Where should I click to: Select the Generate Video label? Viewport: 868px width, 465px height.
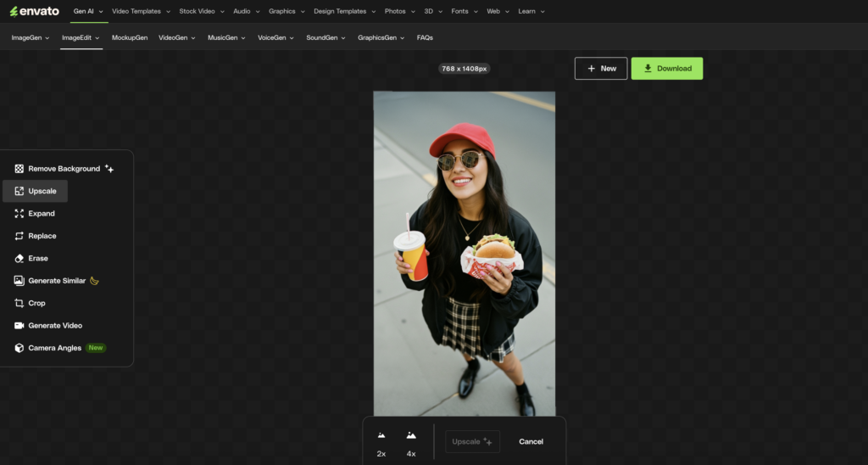click(55, 326)
